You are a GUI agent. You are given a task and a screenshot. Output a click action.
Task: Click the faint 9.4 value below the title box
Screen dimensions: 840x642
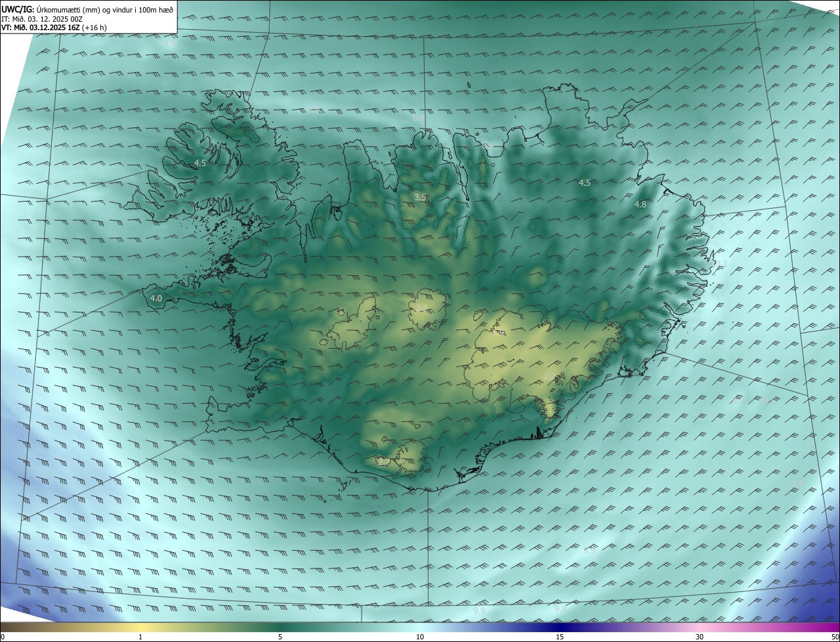pos(169,45)
